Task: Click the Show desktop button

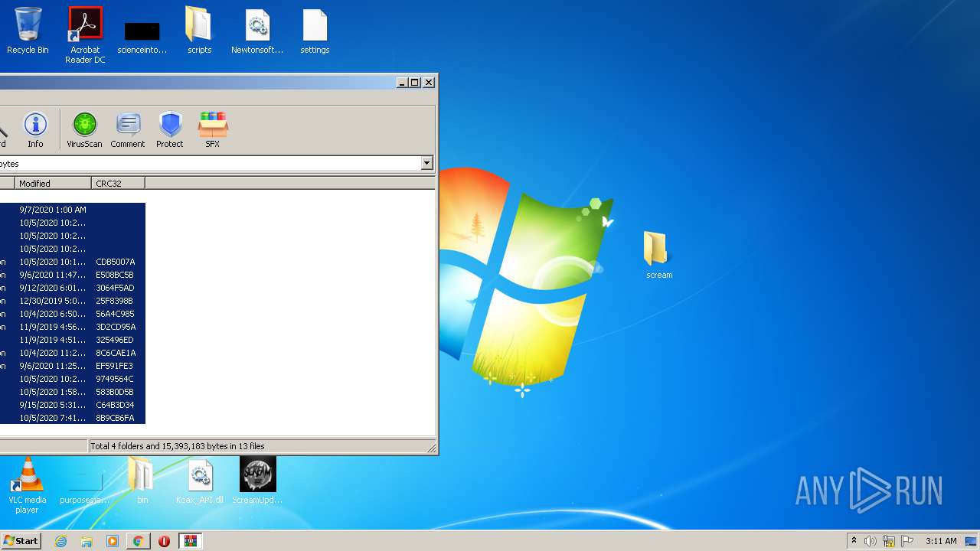Action: click(971, 541)
